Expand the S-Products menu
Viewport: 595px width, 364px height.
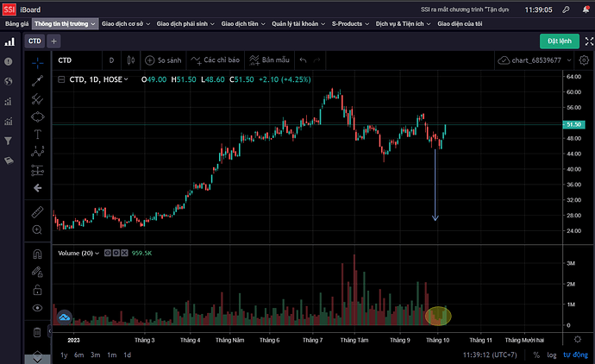350,24
